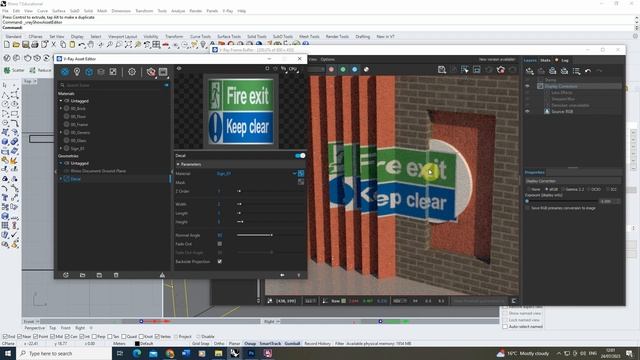The height and width of the screenshot is (360, 640).
Task: Toggle the Quad osnap checkbox
Action: (124, 337)
